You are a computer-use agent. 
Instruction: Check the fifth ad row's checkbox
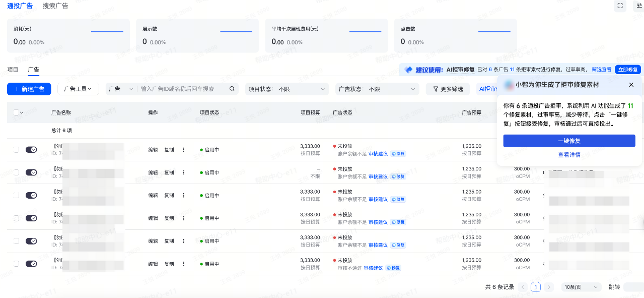point(16,241)
